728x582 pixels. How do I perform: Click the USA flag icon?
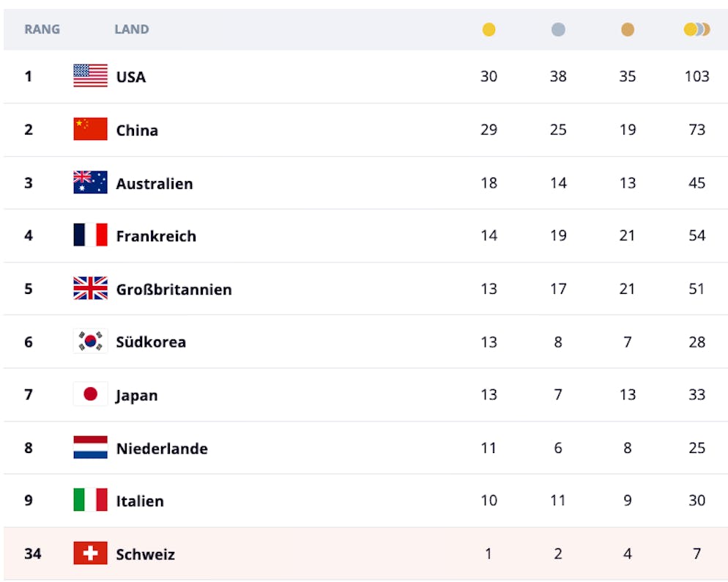pos(90,76)
